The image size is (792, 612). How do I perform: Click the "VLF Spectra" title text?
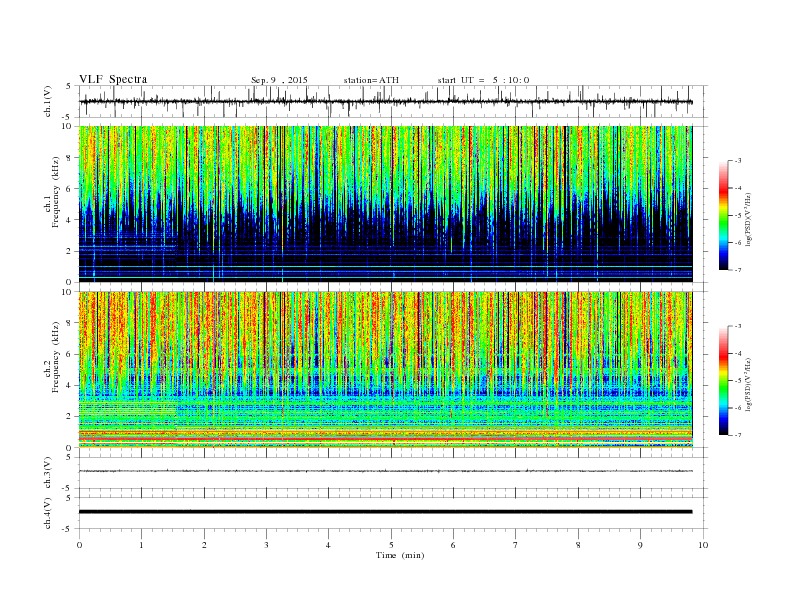113,79
